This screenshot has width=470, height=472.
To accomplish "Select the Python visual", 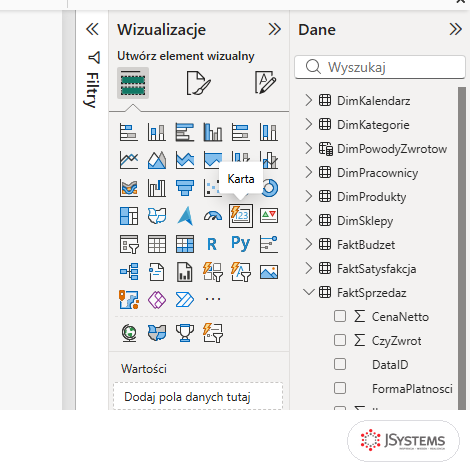I will point(241,243).
